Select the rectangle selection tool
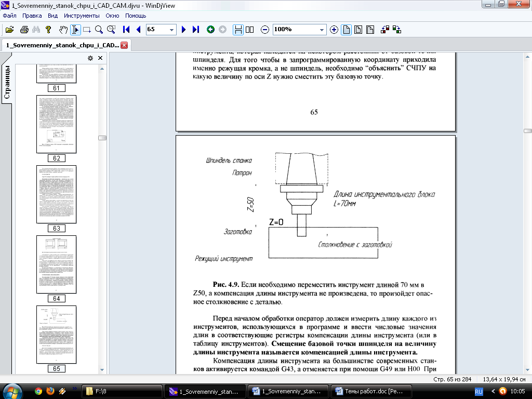The image size is (532, 399). [x=87, y=30]
